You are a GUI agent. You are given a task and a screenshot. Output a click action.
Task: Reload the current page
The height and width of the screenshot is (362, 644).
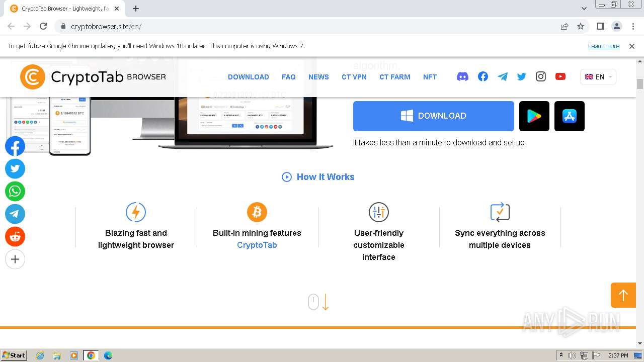pyautogui.click(x=43, y=26)
